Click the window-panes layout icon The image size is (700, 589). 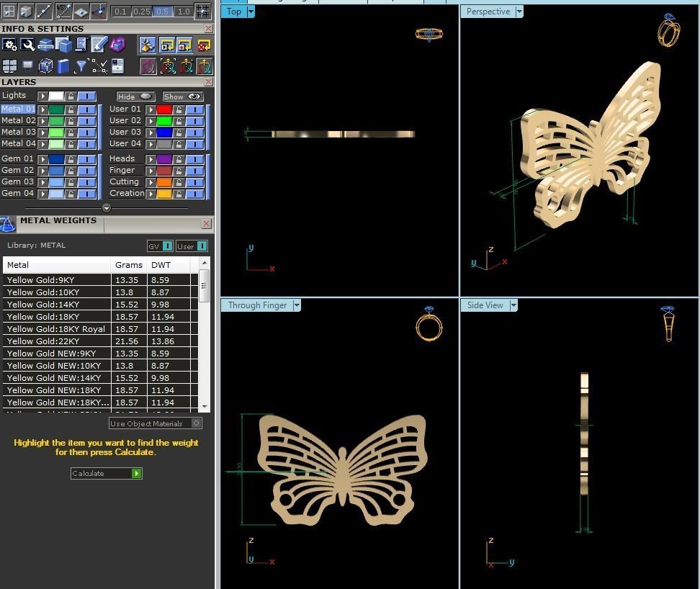coord(9,66)
